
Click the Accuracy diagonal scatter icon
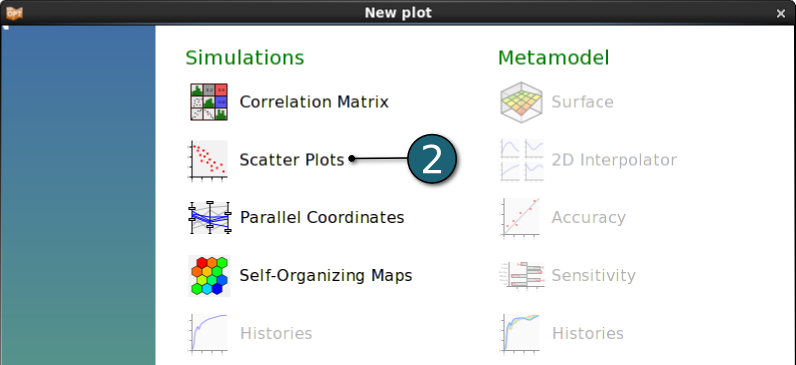click(x=521, y=218)
